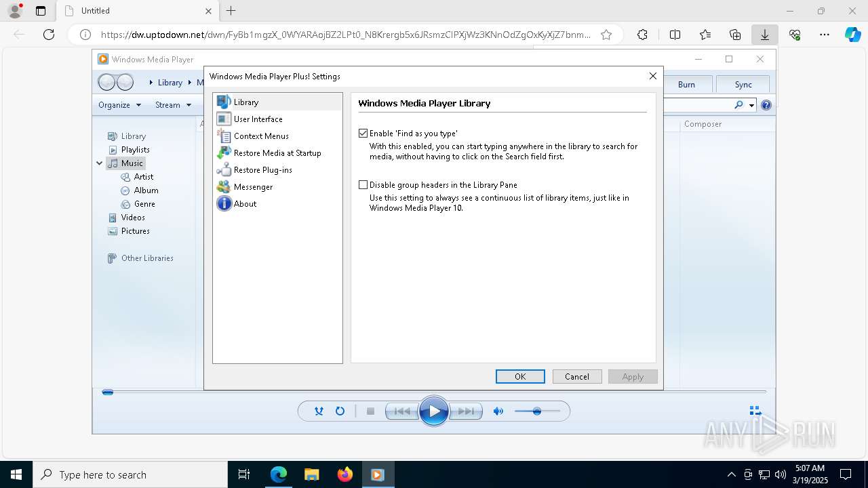Screen dimensions: 868x488
Task: Open Microsoft Edge from taskbar
Action: coord(279,474)
